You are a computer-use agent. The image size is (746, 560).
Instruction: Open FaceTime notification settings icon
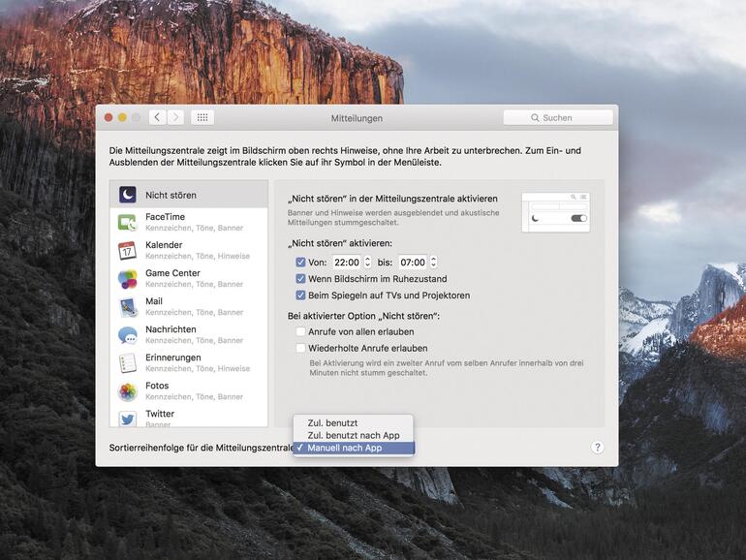[x=128, y=222]
